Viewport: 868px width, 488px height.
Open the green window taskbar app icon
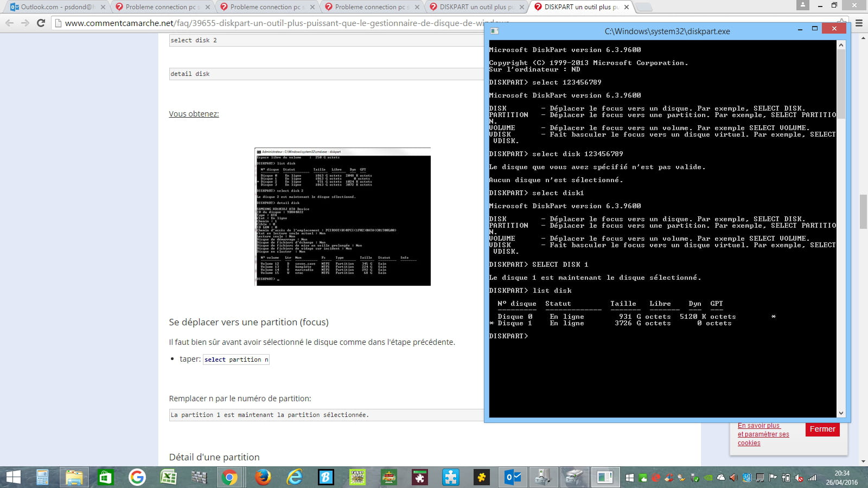605,477
